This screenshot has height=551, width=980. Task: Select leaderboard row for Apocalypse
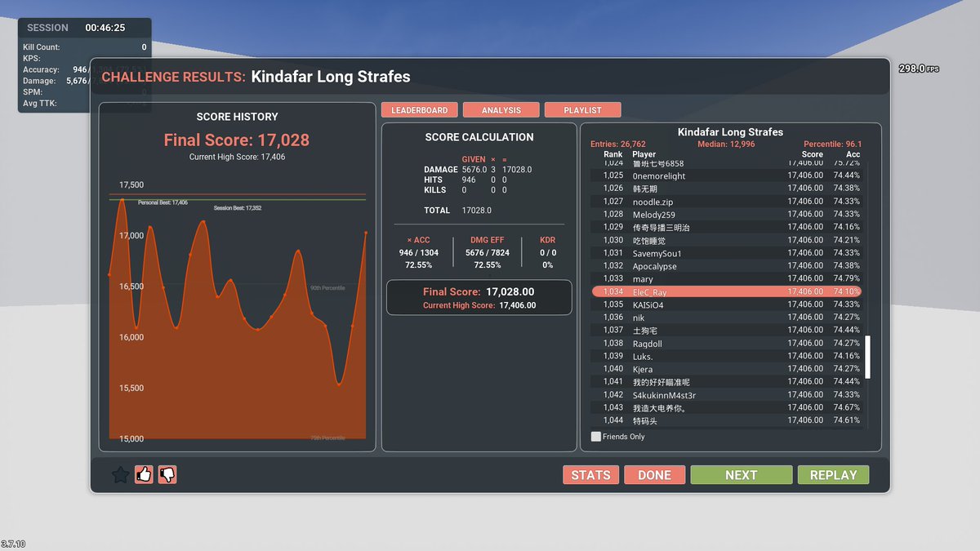coord(727,265)
